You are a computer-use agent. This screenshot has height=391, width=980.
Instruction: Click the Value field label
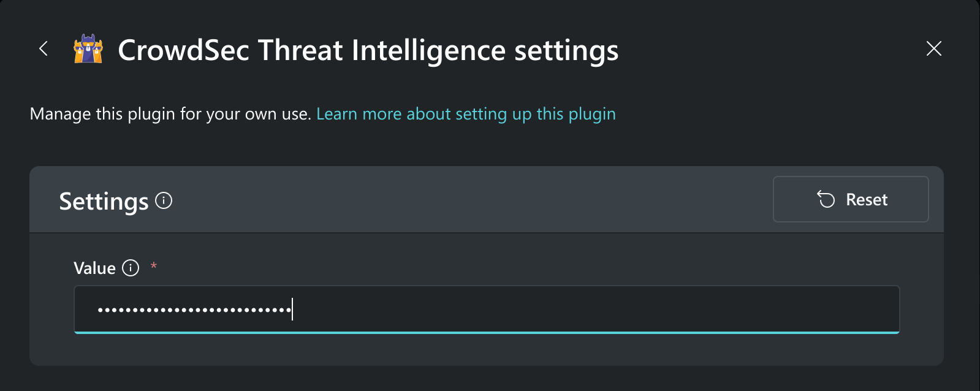[95, 268]
